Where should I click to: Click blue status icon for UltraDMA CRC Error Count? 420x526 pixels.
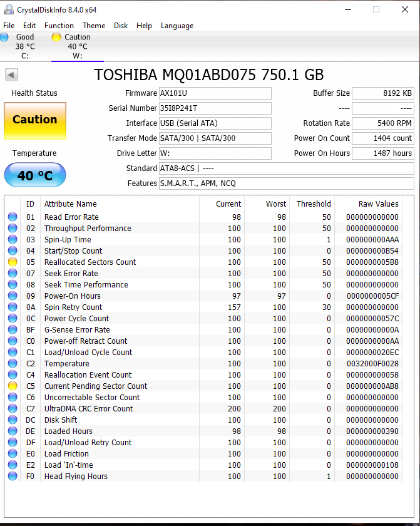[x=13, y=408]
